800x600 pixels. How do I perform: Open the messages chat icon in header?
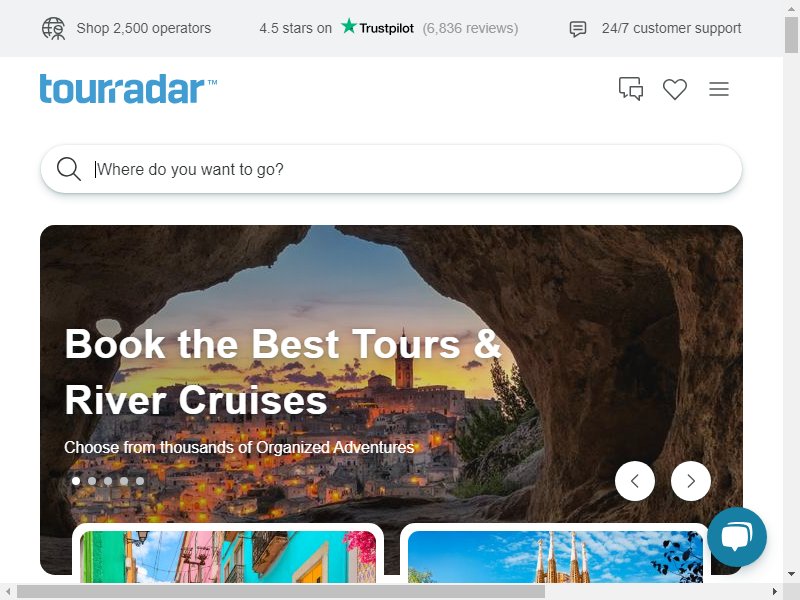631,89
